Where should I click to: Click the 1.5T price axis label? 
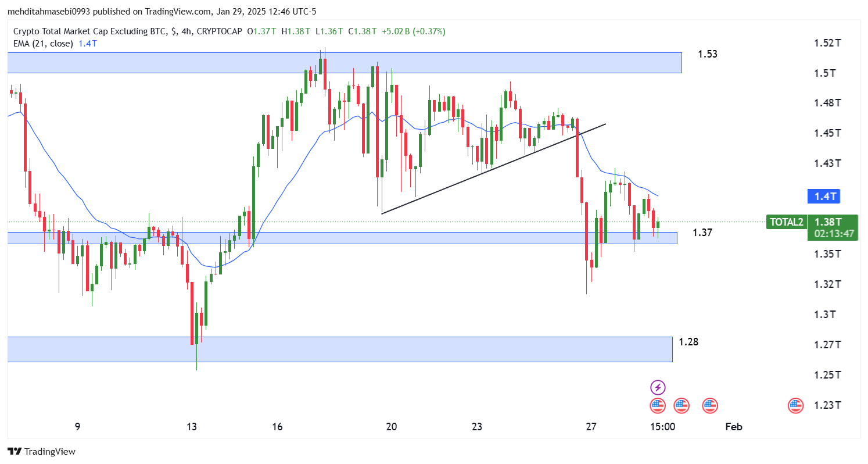pyautogui.click(x=825, y=73)
